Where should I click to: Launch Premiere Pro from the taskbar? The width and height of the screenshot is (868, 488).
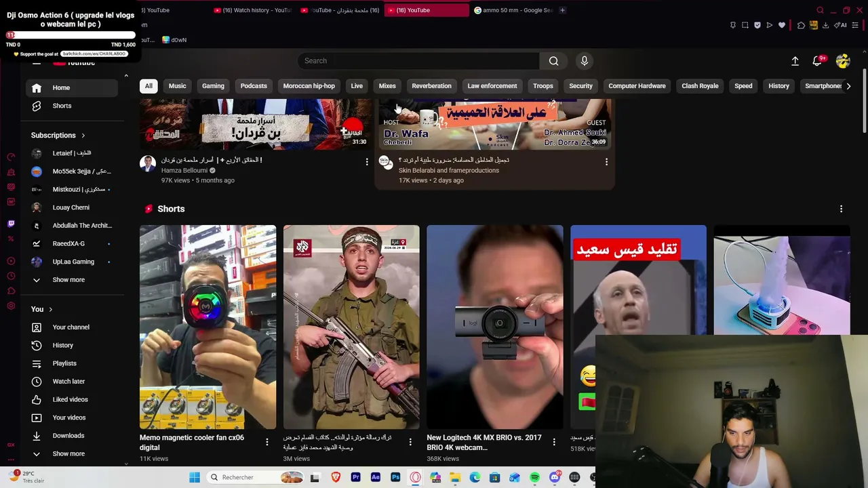[355, 477]
